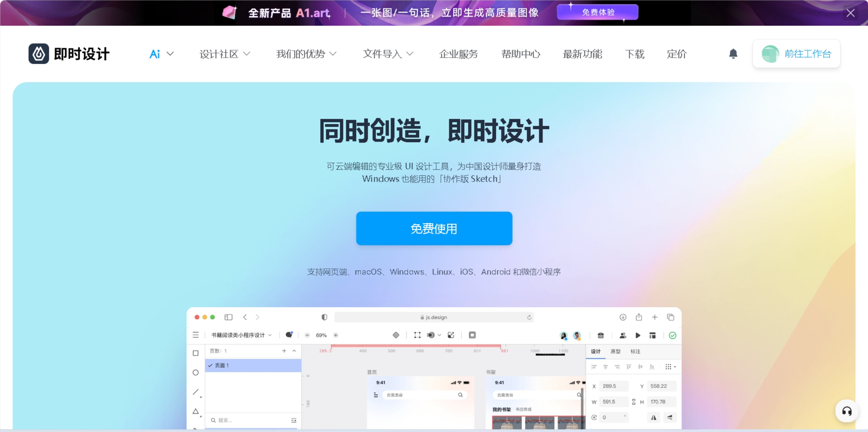
Task: Open the 最新功能 page
Action: click(x=583, y=54)
